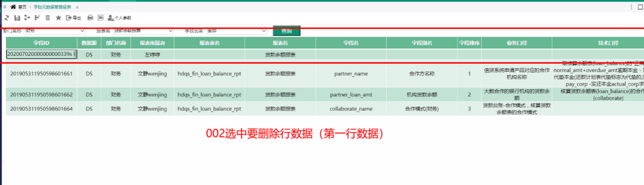Click the tab list handle left of home icon
Screen dimensions: 644x185
point(5,7)
